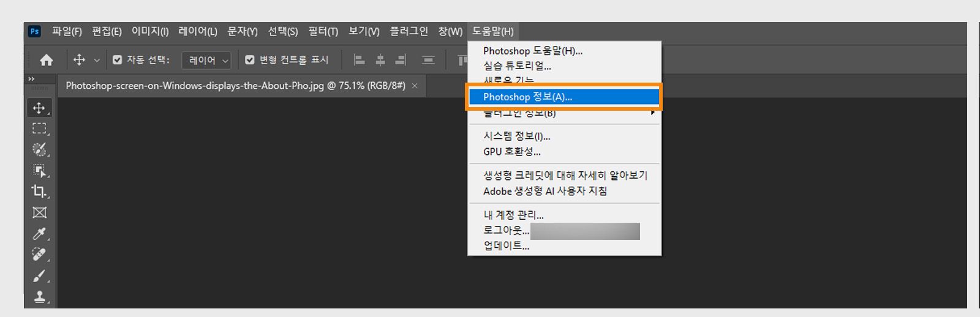Choose 로그아웃... menu entry
This screenshot has height=317, width=980.
[564, 230]
